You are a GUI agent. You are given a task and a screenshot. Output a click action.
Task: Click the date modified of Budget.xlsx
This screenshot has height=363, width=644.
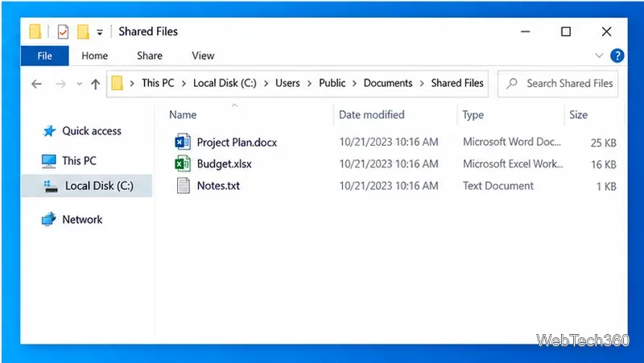click(389, 164)
